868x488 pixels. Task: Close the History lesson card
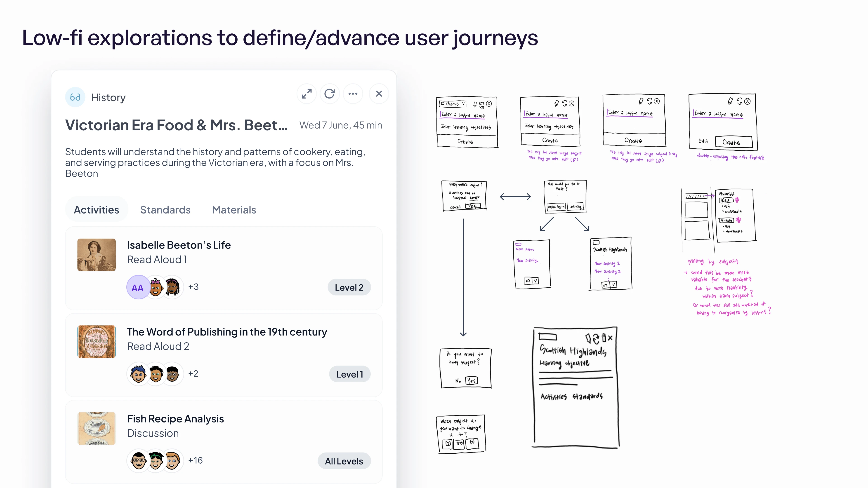[379, 94]
